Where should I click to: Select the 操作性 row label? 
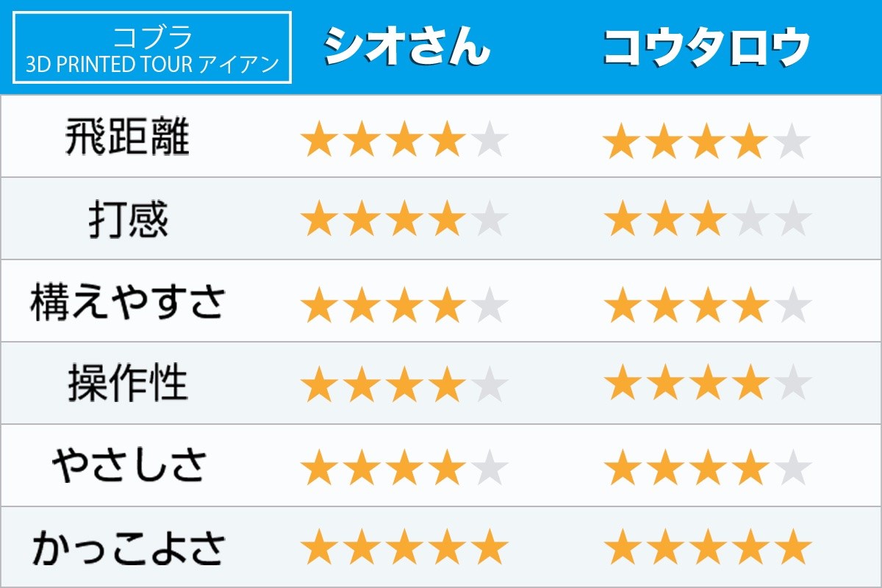[x=128, y=384]
